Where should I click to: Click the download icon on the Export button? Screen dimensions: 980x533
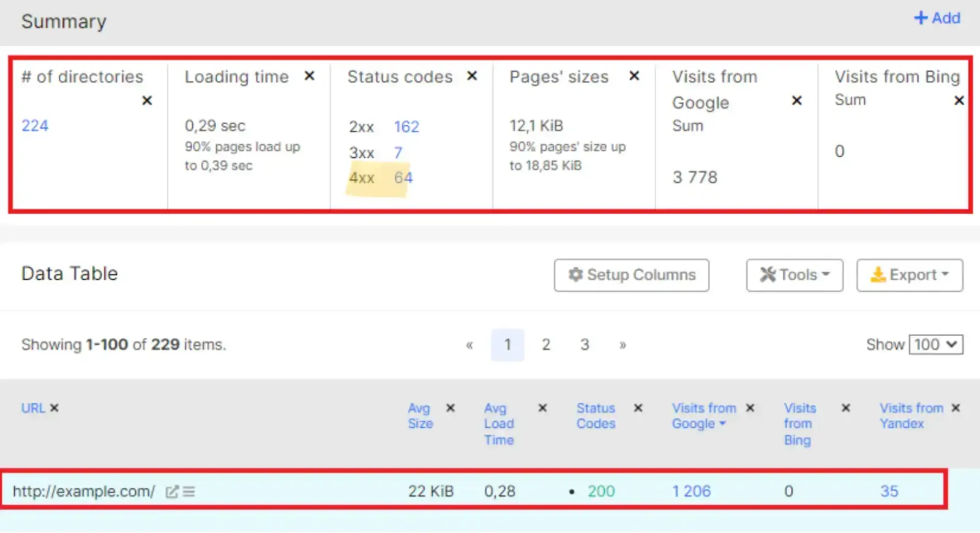[x=880, y=275]
